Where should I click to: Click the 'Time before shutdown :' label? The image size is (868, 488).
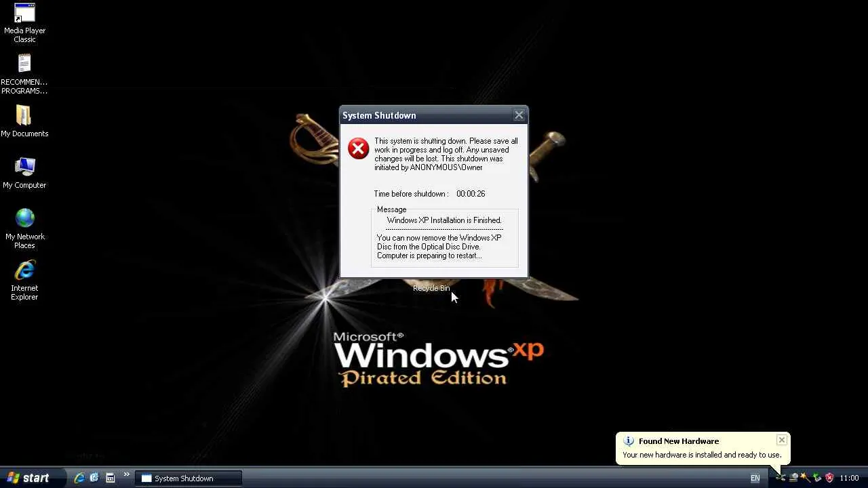[x=411, y=194]
